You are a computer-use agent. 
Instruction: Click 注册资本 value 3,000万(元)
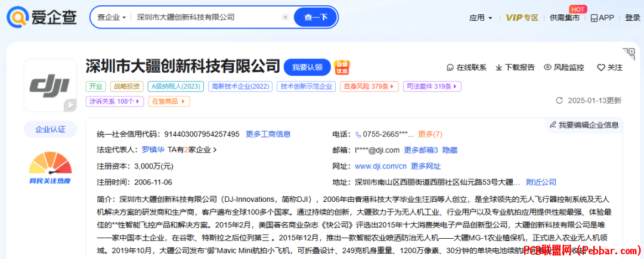[x=154, y=166]
